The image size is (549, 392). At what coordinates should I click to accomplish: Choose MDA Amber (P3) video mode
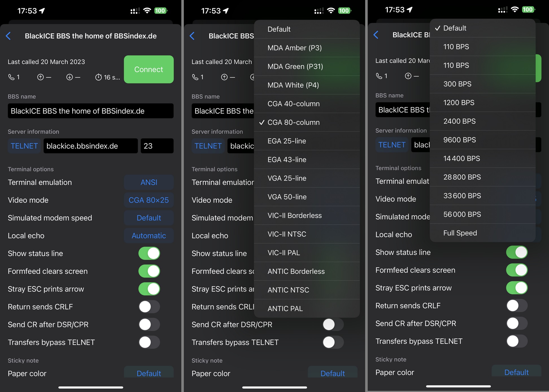307,48
